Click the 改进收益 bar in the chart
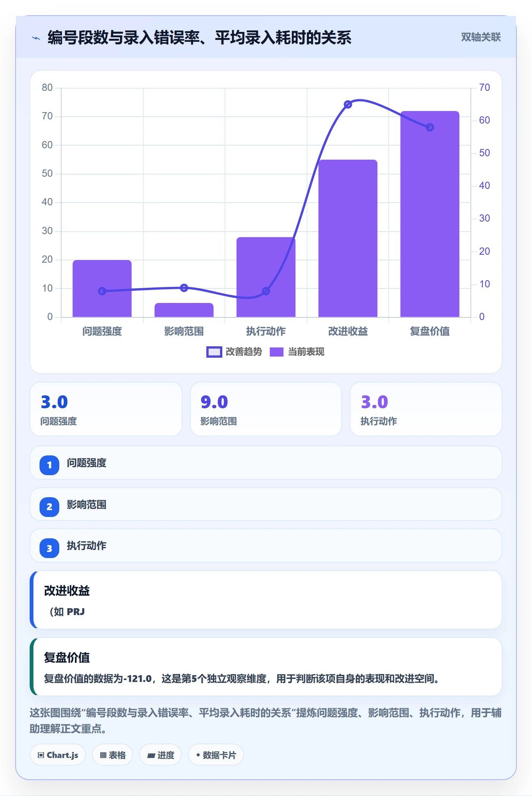Screen dimensions: 532x796 348,238
